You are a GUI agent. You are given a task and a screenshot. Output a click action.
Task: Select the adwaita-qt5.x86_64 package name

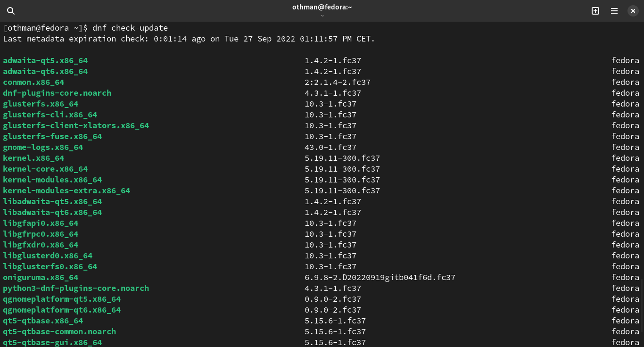point(45,60)
